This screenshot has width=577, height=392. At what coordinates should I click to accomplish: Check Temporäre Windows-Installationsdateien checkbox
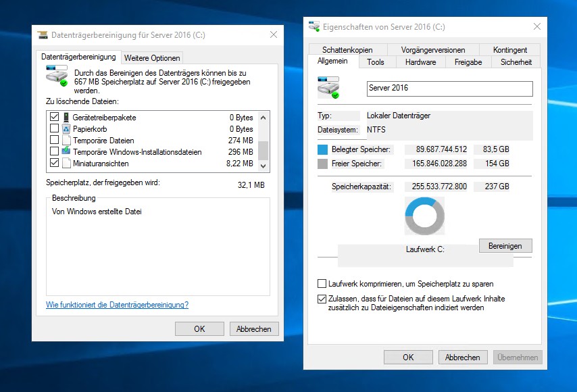(54, 151)
